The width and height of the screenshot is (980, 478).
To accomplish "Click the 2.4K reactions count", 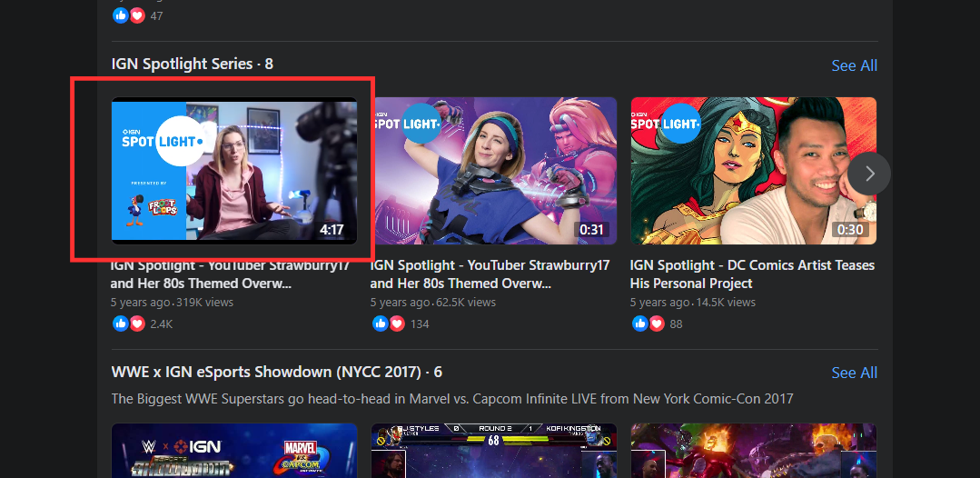I will (162, 324).
